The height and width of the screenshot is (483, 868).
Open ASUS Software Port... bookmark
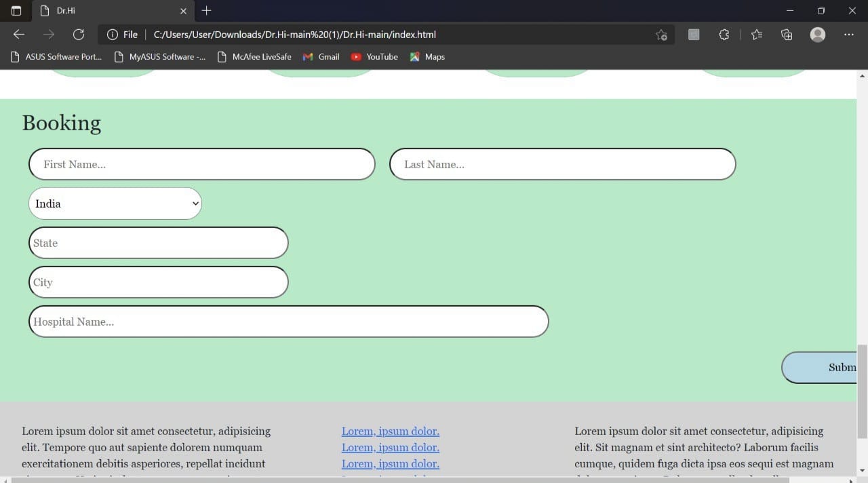click(x=56, y=57)
